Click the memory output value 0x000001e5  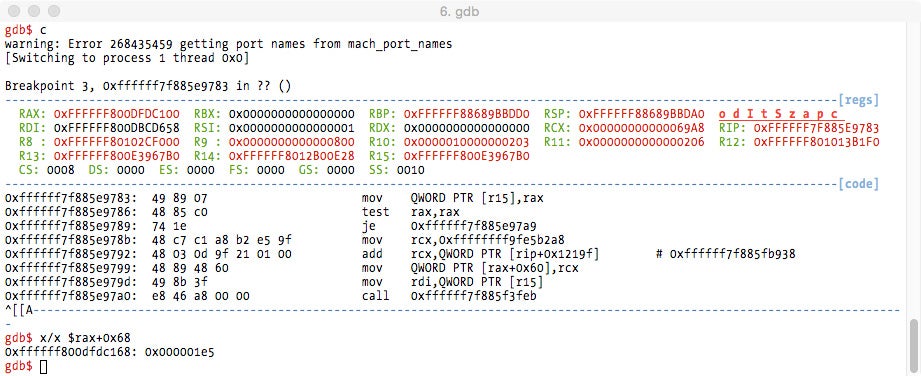[180, 352]
